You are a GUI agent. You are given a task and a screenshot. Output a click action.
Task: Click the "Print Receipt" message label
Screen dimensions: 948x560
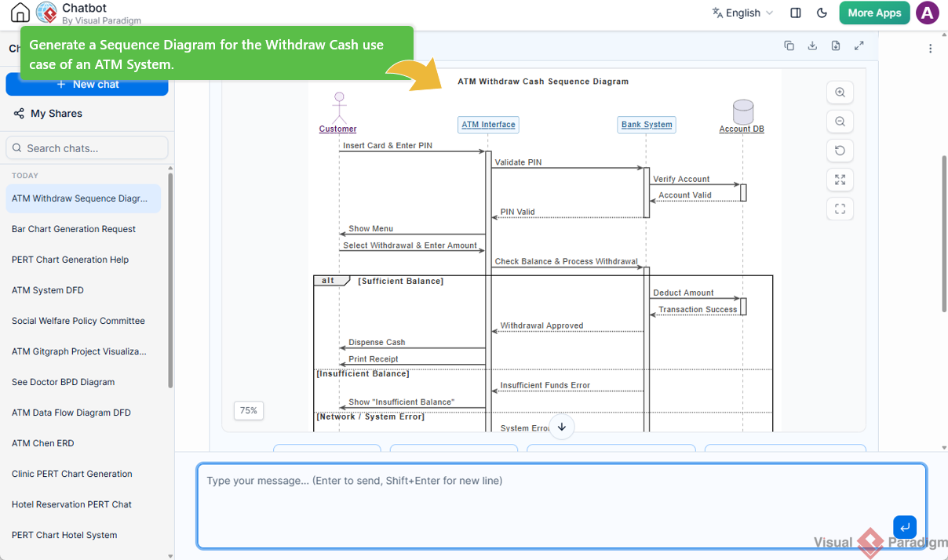pos(374,359)
